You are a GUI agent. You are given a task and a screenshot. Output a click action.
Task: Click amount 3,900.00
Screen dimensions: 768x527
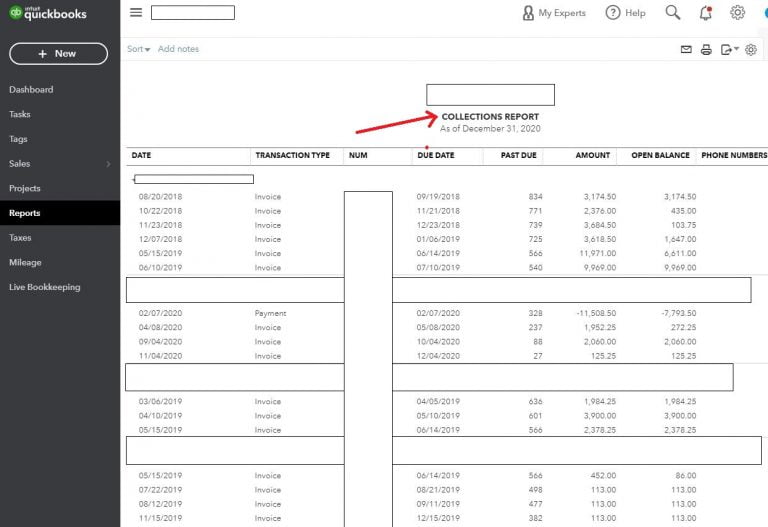[x=600, y=416]
